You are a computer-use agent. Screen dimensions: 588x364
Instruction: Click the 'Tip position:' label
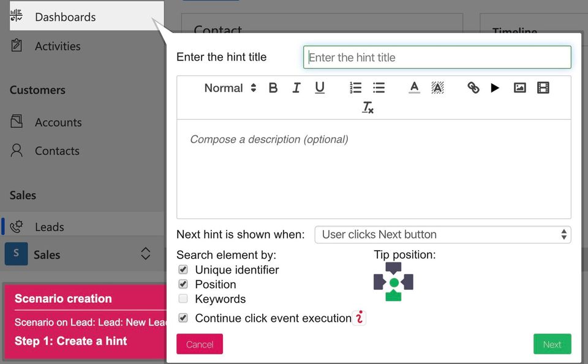pos(405,254)
